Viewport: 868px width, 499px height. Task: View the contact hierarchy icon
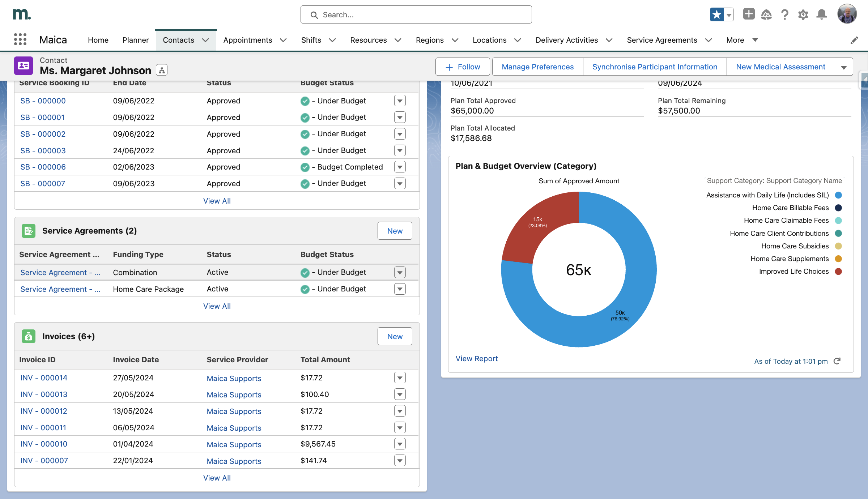[162, 70]
